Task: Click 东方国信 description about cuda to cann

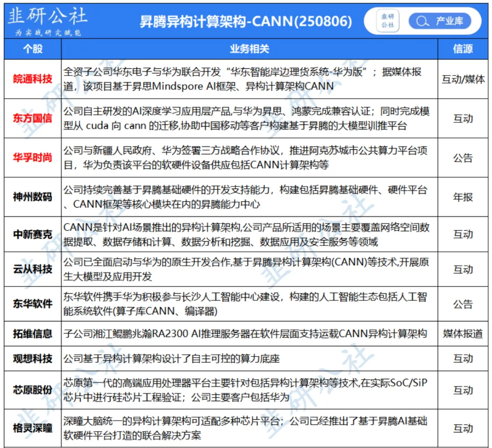Action: click(246, 118)
